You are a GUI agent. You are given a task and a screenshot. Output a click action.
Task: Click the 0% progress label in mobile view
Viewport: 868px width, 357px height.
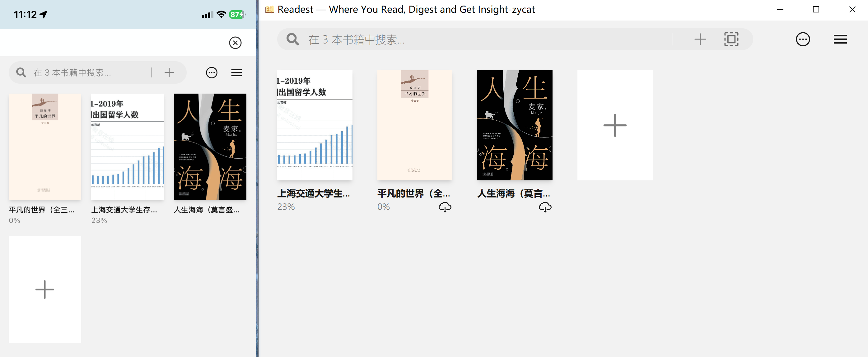pyautogui.click(x=15, y=220)
